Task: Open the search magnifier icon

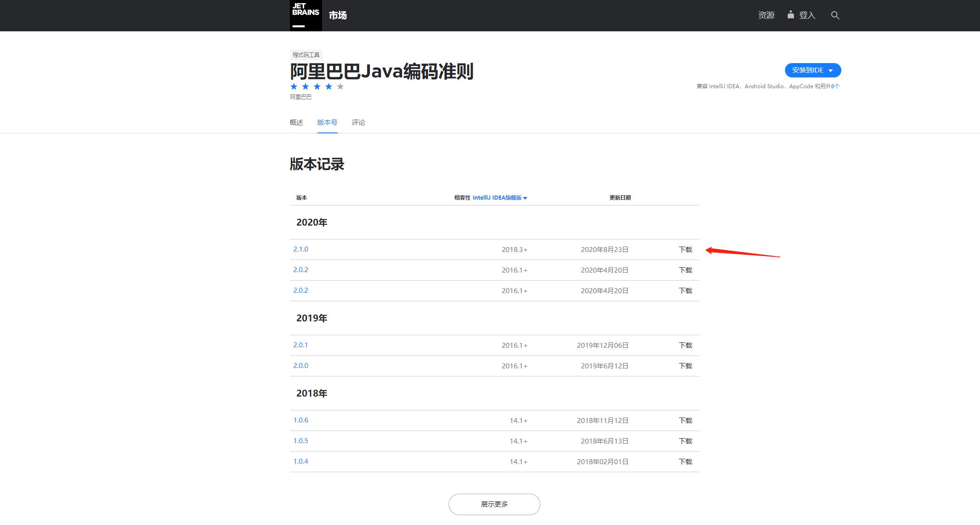Action: pyautogui.click(x=835, y=15)
